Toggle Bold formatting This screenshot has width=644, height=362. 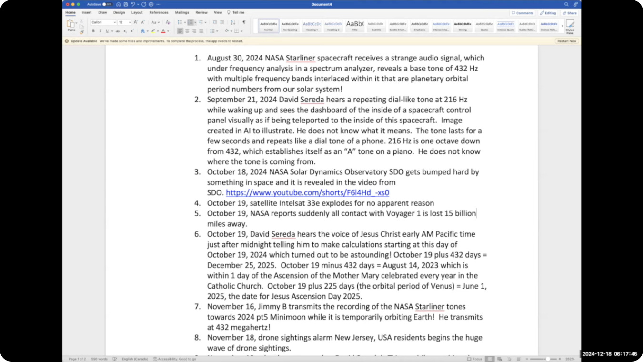(x=93, y=31)
